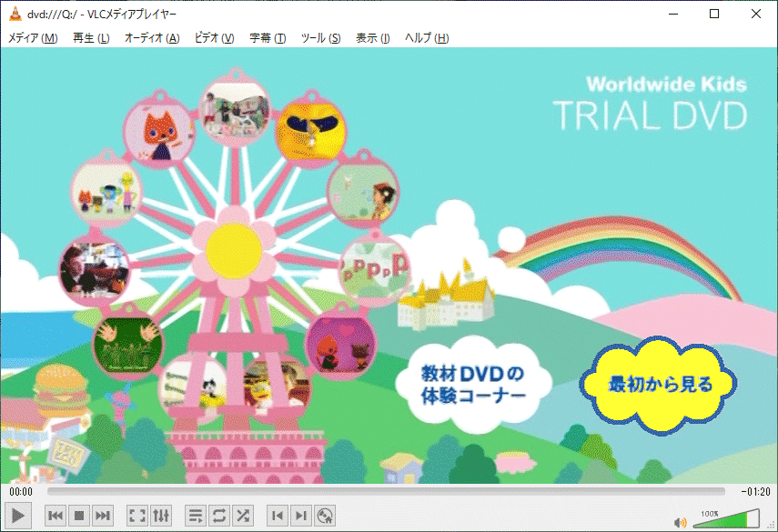Select 最初から見る yellow cloud button
This screenshot has height=532, width=778.
tap(658, 386)
